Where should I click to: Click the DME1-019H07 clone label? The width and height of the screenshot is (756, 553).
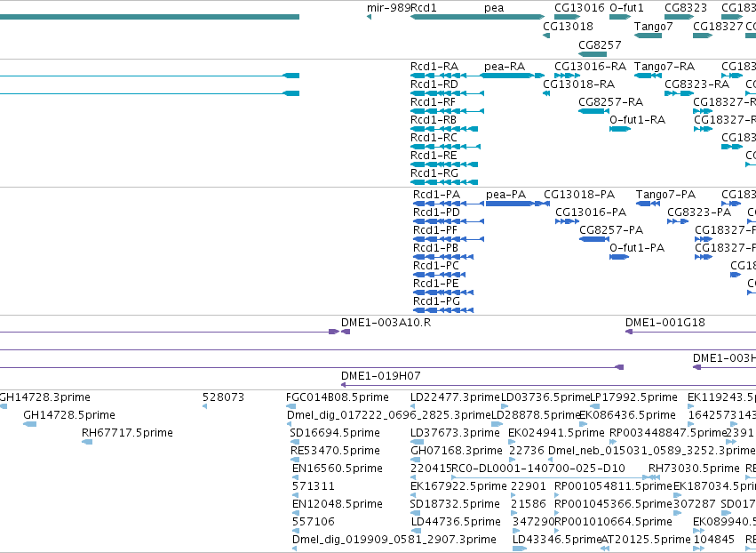pos(381,376)
